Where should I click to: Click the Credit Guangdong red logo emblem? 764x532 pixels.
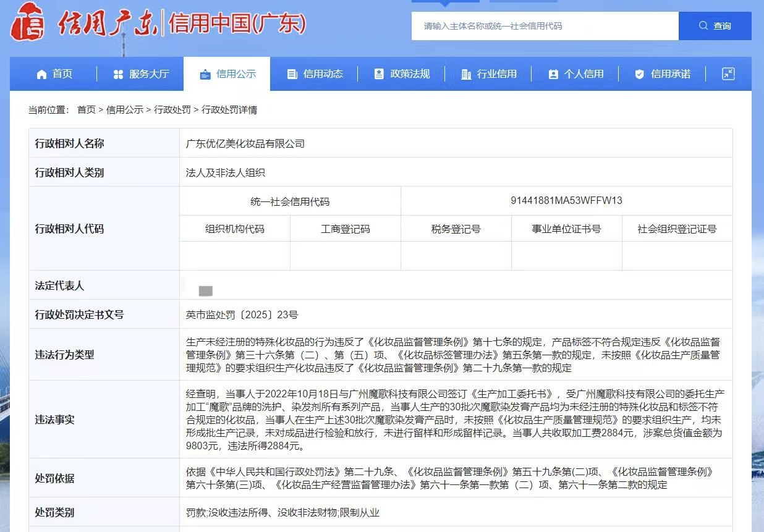(x=28, y=22)
